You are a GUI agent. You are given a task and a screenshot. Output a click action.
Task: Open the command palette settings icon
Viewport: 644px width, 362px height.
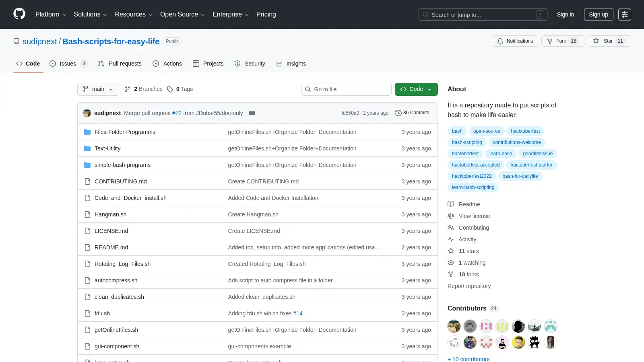[x=625, y=14]
